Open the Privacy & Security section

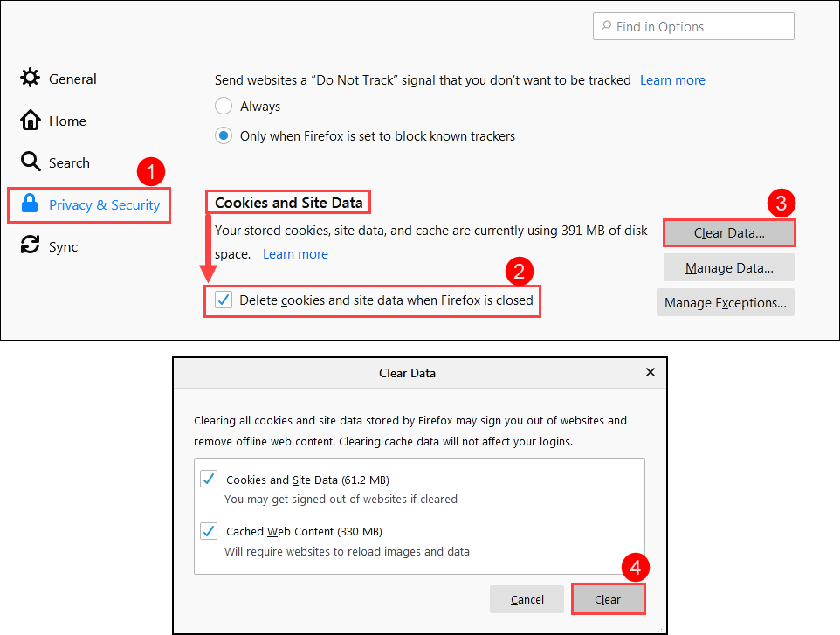[x=104, y=205]
